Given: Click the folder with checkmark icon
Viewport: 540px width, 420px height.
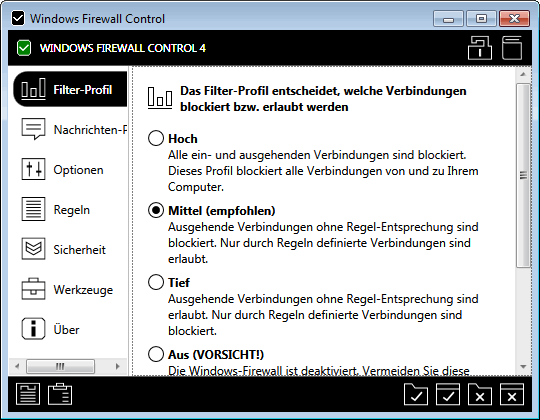Looking at the screenshot, I should pos(416,394).
